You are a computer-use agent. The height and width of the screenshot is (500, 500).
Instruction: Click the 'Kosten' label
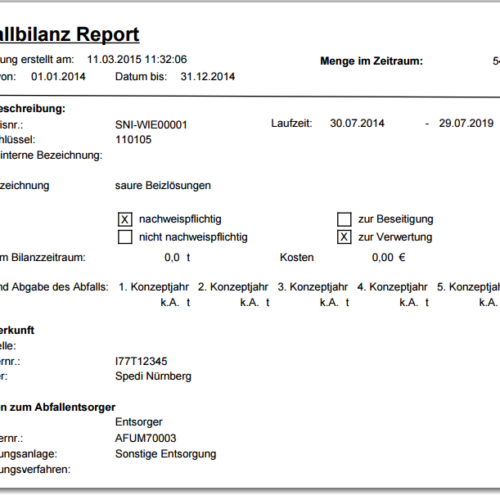(297, 257)
